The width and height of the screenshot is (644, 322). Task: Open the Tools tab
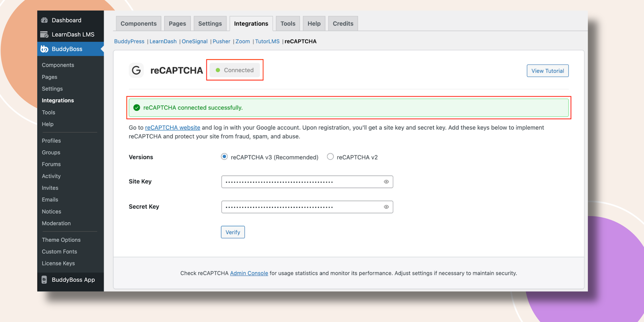coord(288,24)
